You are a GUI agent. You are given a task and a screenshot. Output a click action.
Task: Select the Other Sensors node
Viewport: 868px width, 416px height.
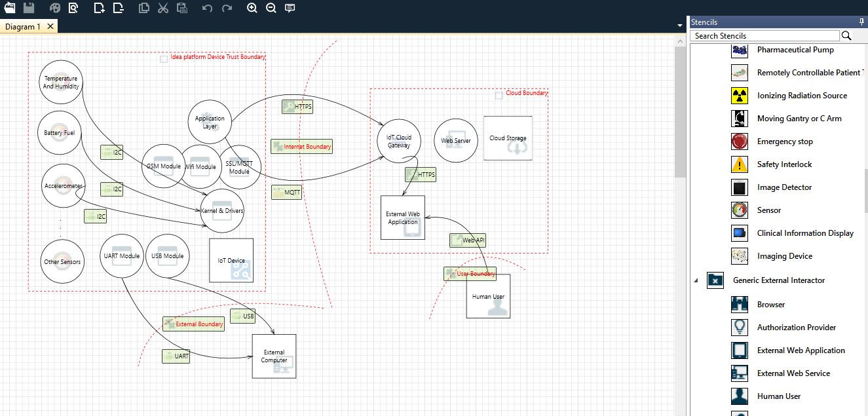62,261
